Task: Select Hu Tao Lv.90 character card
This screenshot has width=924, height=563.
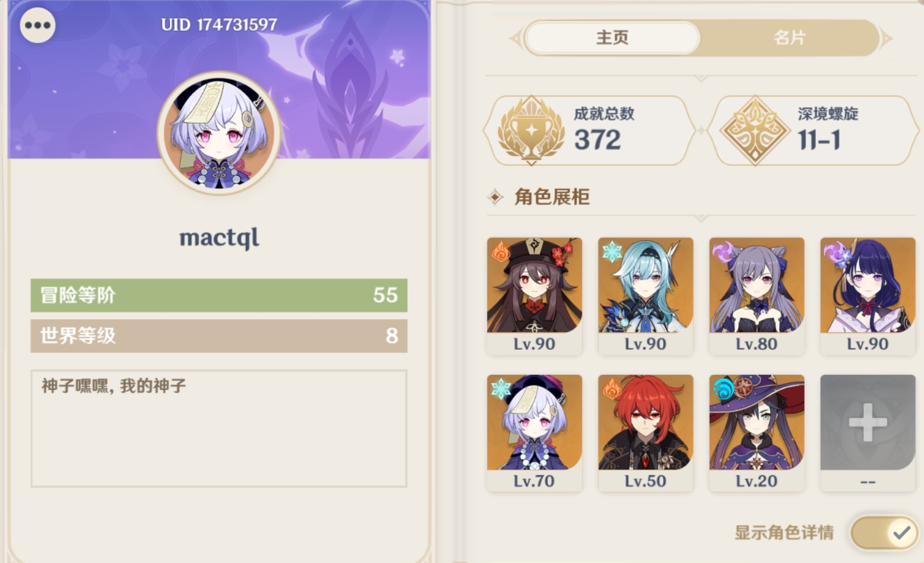Action: coord(534,296)
